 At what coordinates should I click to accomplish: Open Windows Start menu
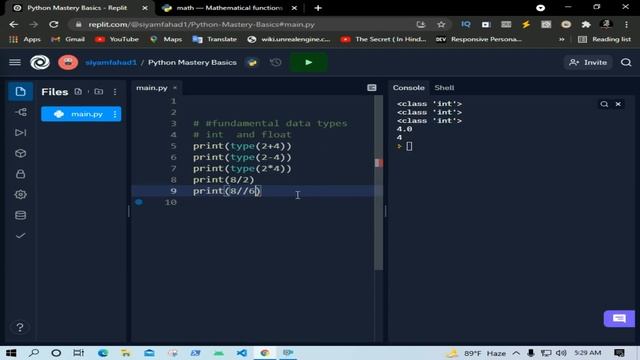(x=11, y=353)
